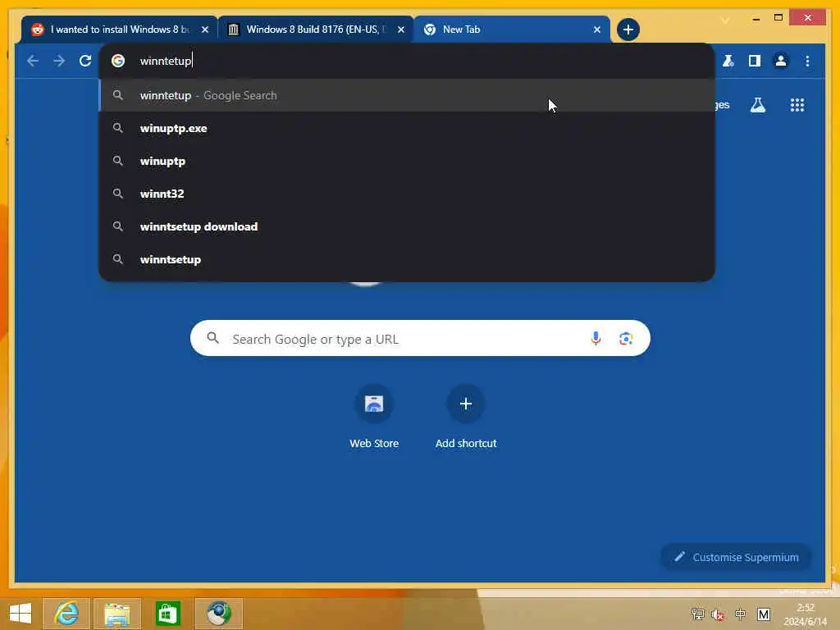840x630 pixels.
Task: Open the profile avatar menu
Action: tap(781, 61)
